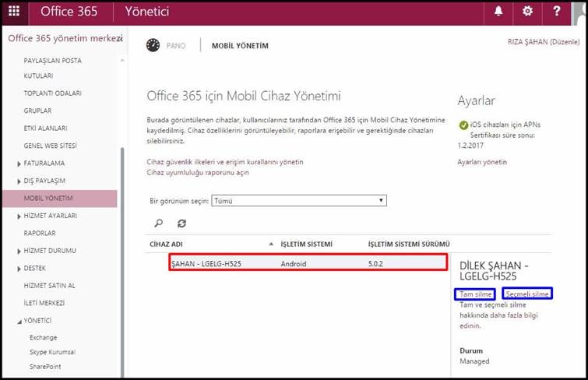Expand the DESTEK menu

tap(19, 269)
